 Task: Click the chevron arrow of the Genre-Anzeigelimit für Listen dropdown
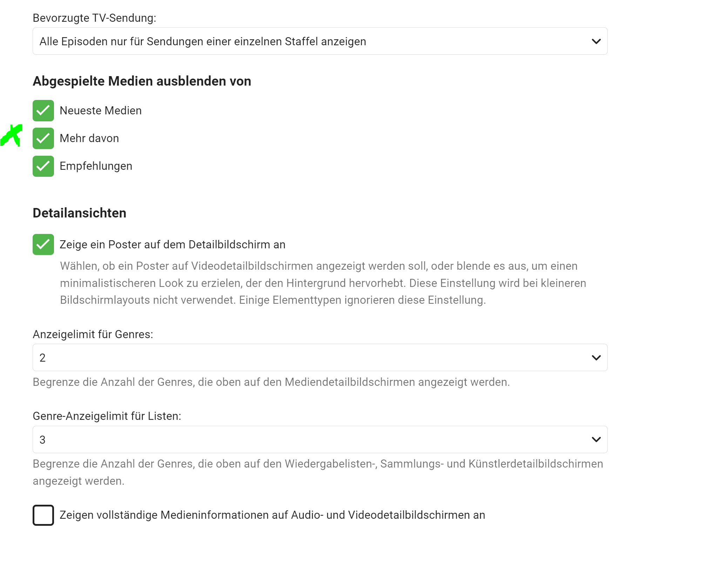tap(596, 439)
